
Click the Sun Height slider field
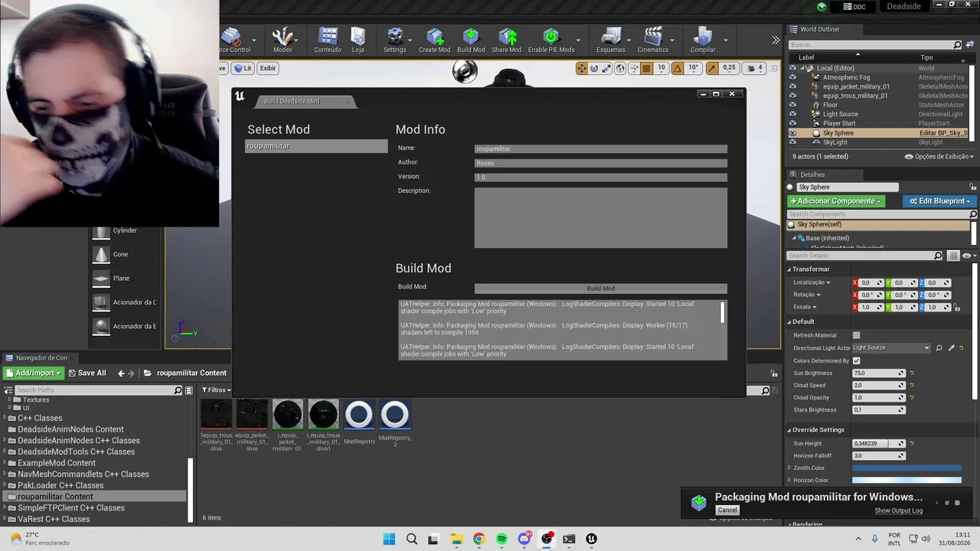point(878,444)
